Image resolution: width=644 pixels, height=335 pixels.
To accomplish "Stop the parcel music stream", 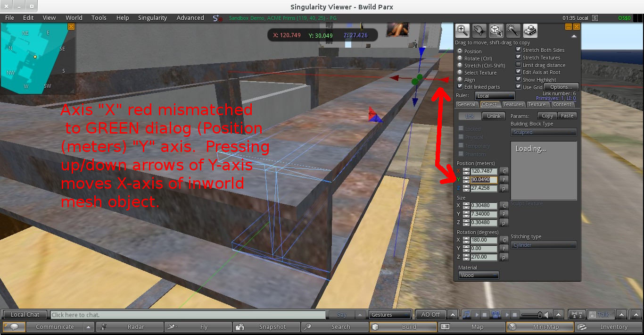I will tap(484, 315).
